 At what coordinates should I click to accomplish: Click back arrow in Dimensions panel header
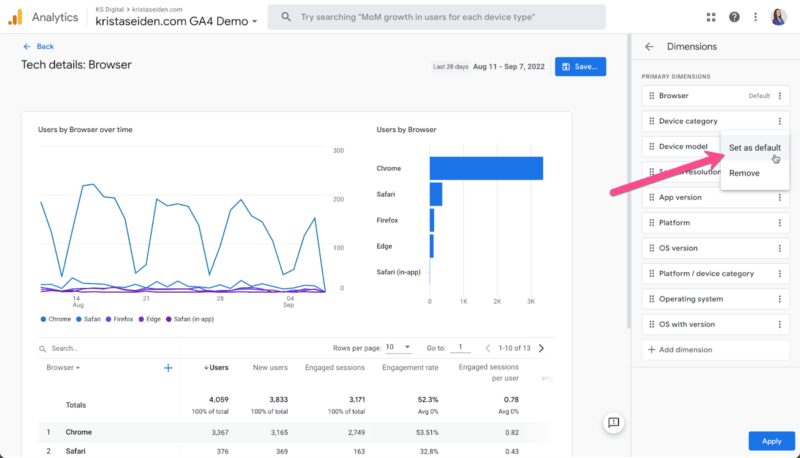point(649,46)
